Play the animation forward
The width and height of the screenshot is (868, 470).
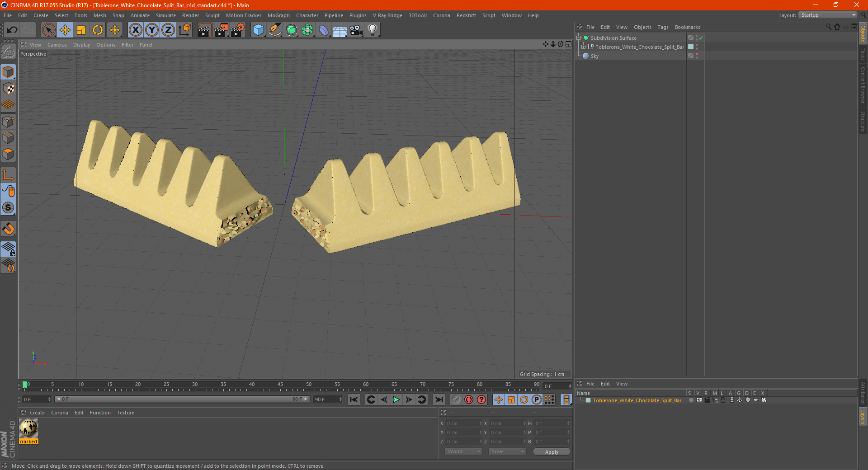[x=396, y=399]
